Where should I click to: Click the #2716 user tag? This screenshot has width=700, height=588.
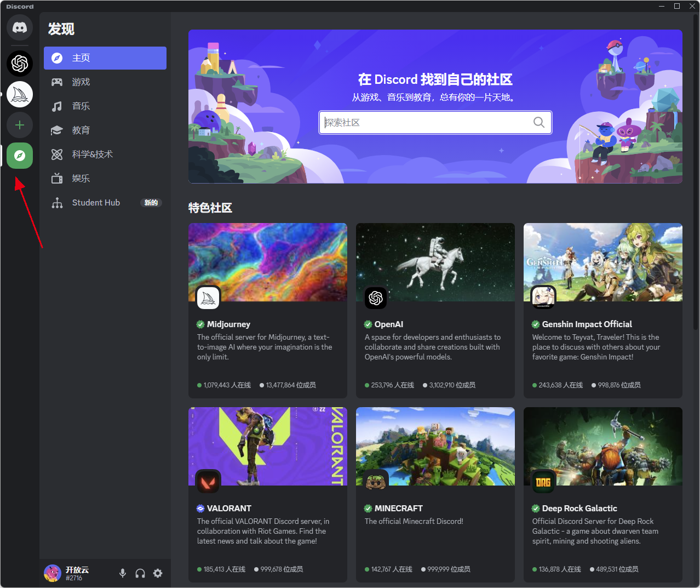point(74,578)
